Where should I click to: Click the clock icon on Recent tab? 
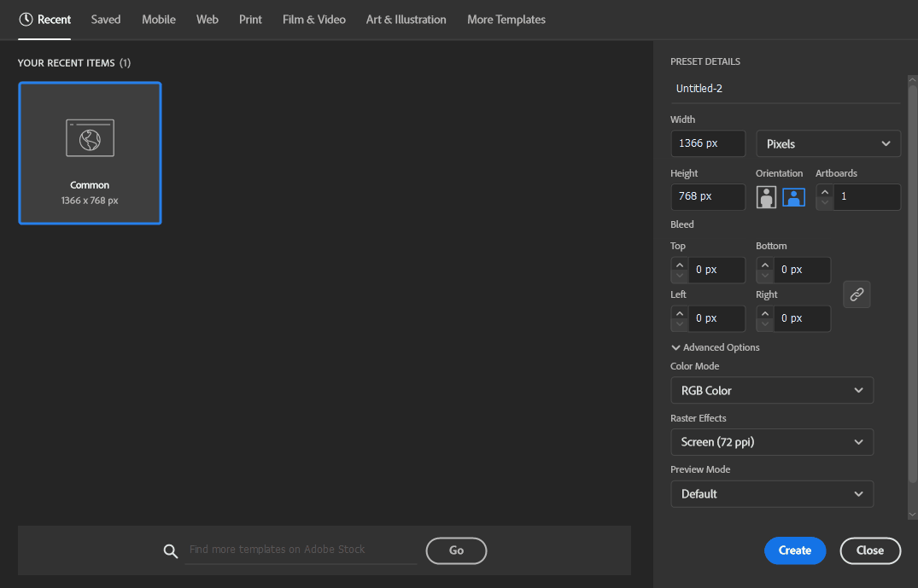[x=26, y=19]
